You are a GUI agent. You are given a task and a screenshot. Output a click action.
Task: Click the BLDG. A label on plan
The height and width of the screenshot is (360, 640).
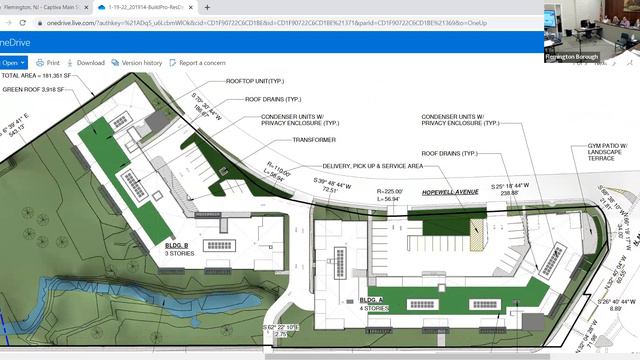[371, 300]
